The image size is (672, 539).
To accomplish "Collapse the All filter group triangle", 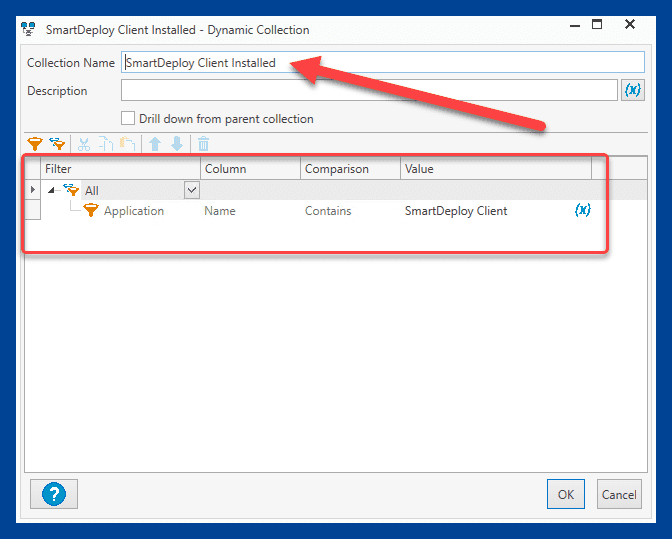I will point(51,190).
